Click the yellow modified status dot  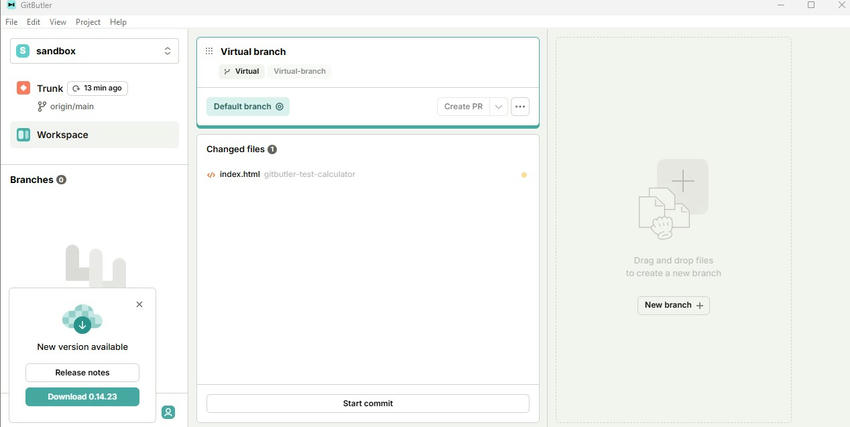click(524, 174)
